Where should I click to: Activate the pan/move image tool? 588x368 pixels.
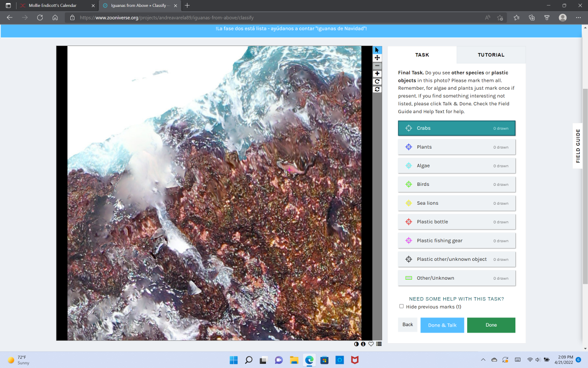(377, 58)
